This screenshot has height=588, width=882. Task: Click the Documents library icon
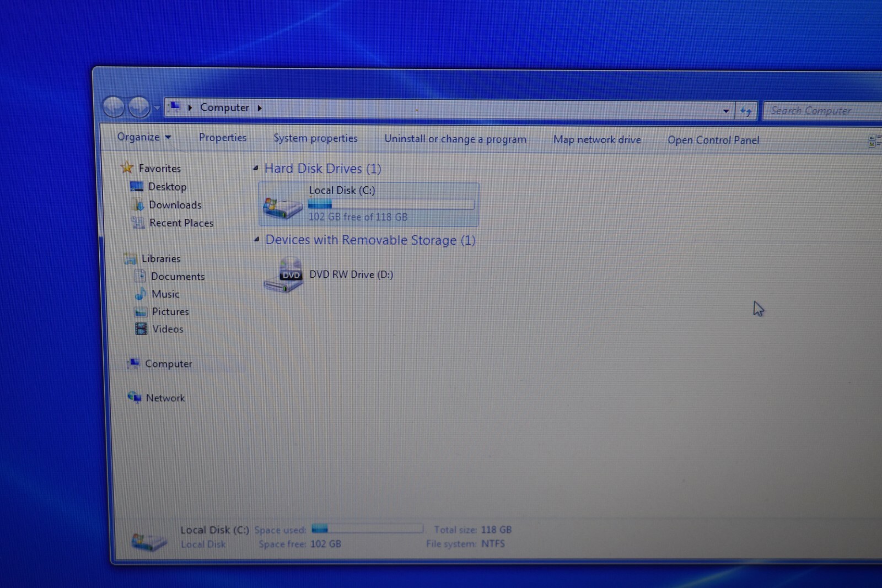[141, 276]
